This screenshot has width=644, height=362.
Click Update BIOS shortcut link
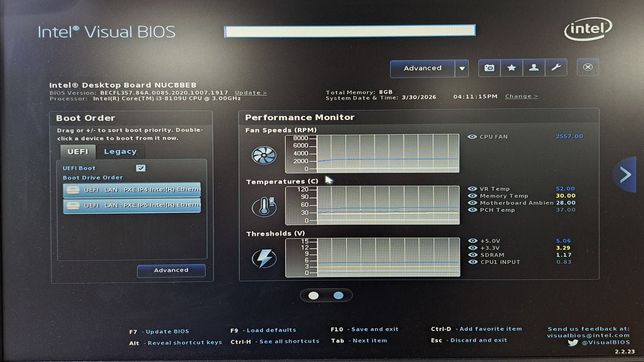click(167, 331)
